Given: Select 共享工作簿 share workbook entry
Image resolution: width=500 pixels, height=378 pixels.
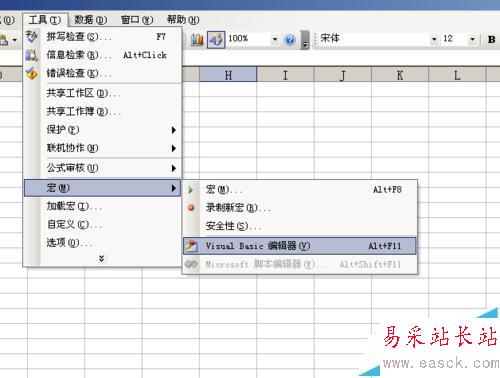Looking at the screenshot, I should click(x=103, y=111).
